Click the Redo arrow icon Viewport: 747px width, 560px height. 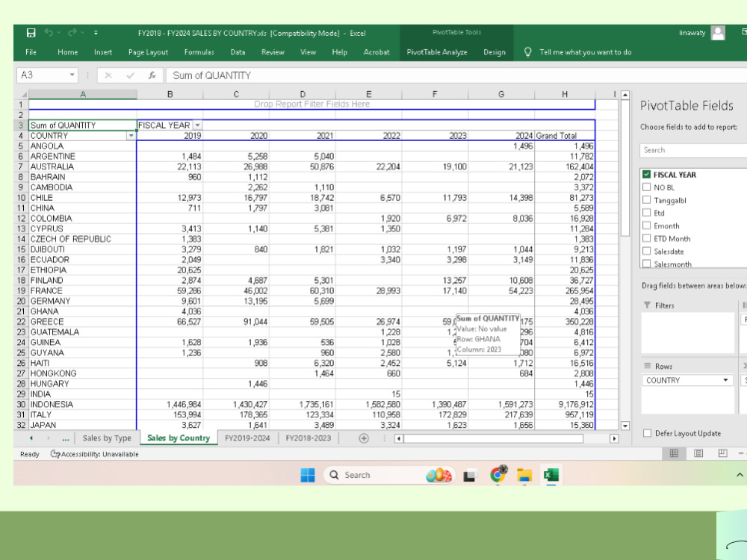tap(72, 32)
